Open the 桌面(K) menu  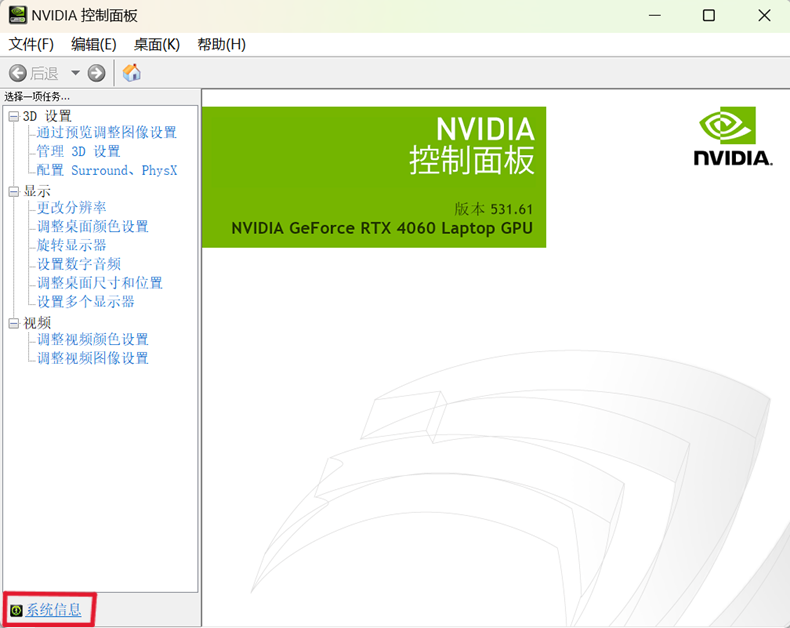point(157,44)
